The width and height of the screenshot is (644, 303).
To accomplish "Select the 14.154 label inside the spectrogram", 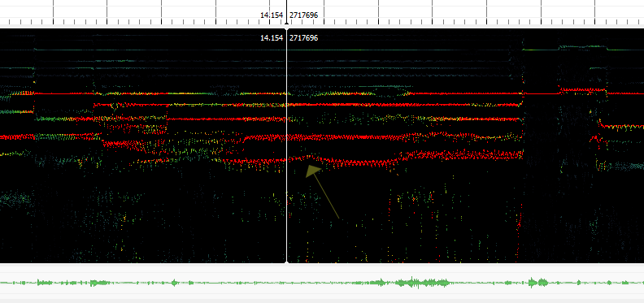I will 272,38.
